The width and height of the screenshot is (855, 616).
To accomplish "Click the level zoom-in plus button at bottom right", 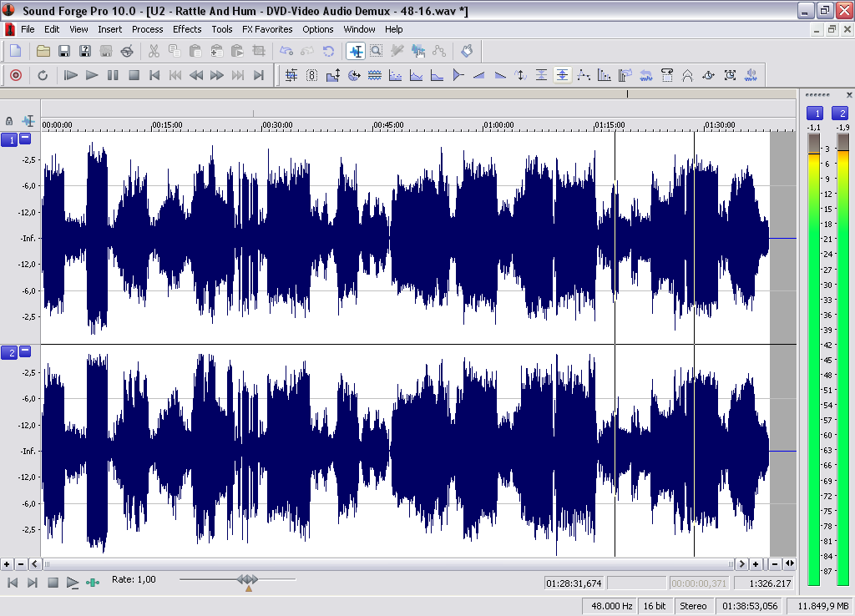I will 756,564.
